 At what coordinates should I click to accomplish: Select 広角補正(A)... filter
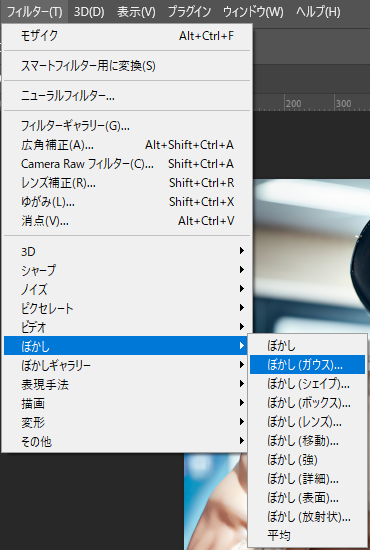tap(127, 145)
